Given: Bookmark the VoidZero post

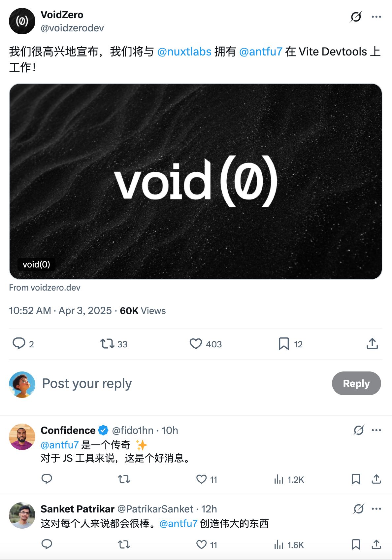Looking at the screenshot, I should (284, 344).
